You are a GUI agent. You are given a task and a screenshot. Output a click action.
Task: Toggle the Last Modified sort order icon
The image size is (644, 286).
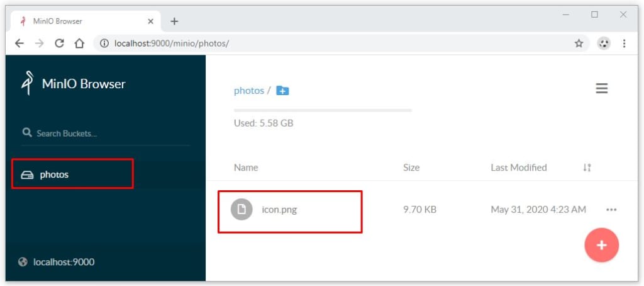(587, 168)
